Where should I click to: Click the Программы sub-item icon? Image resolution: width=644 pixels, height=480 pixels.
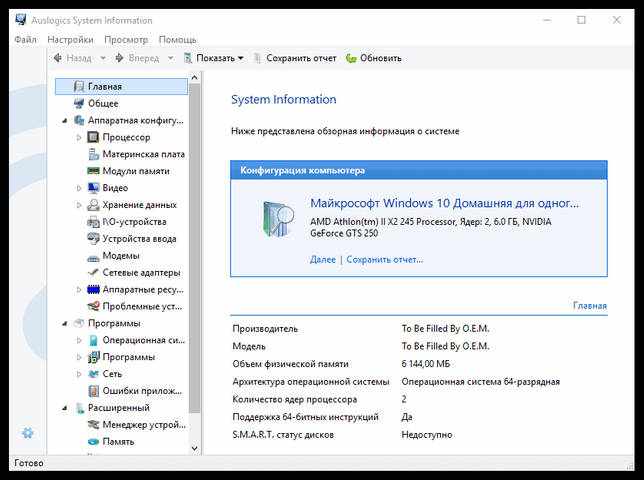[x=94, y=357]
